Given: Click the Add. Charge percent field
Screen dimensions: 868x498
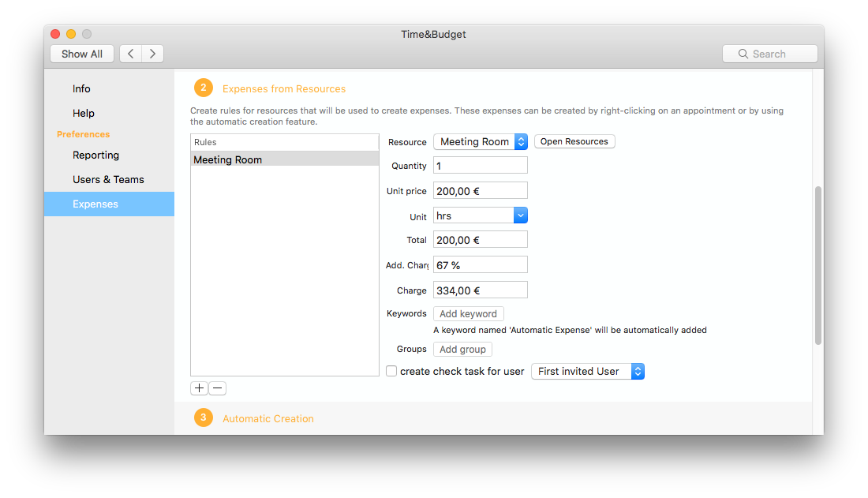Looking at the screenshot, I should pos(481,265).
